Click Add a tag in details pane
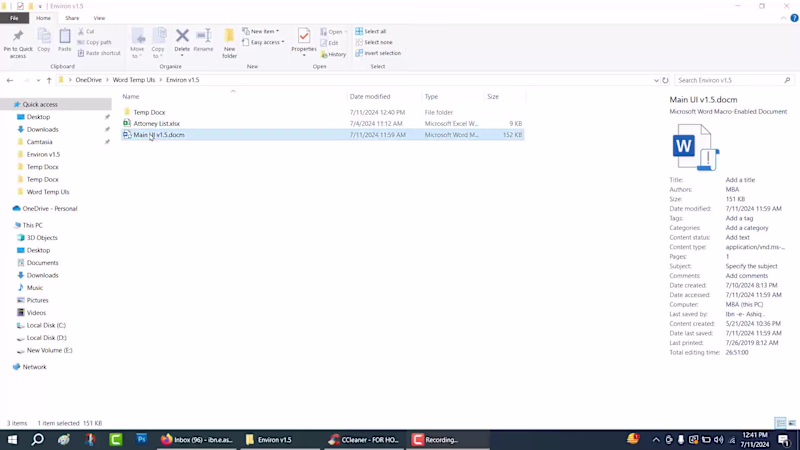The height and width of the screenshot is (450, 800). [x=739, y=218]
